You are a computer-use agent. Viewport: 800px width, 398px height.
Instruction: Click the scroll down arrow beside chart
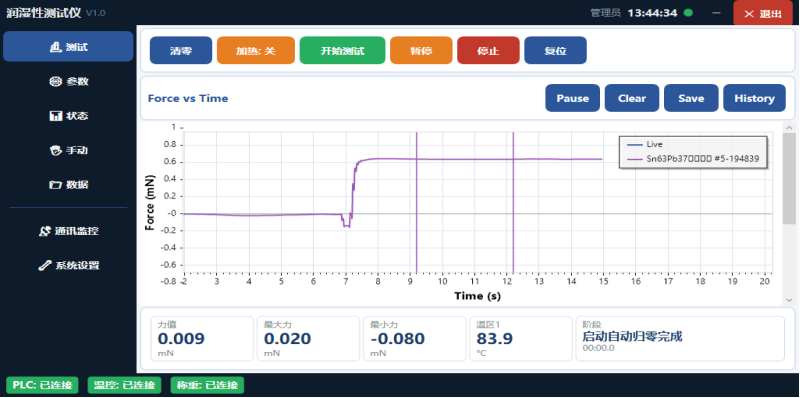[789, 301]
